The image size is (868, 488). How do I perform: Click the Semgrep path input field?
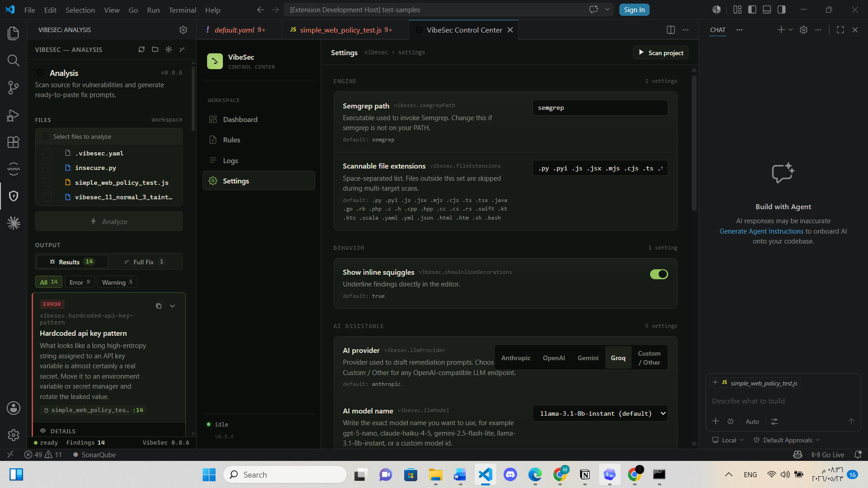(600, 108)
